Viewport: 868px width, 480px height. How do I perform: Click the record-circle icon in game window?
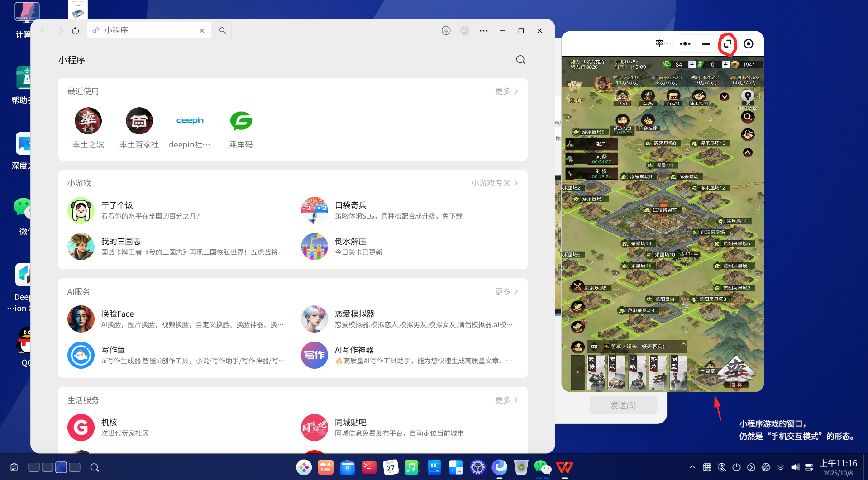tap(749, 44)
